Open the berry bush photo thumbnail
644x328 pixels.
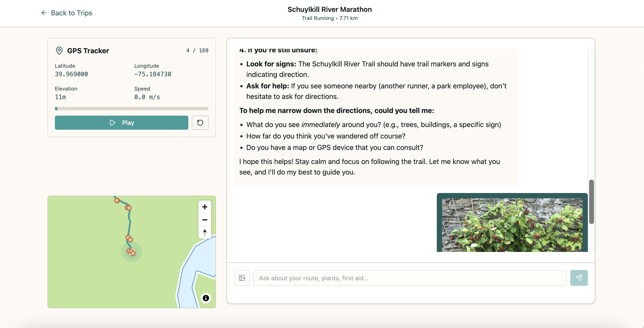(x=512, y=225)
